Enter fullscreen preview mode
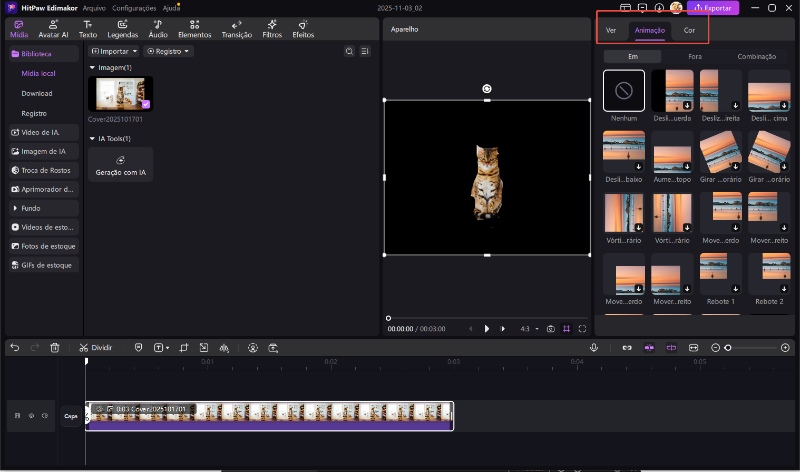Viewport: 800px width, 472px height. tap(582, 328)
